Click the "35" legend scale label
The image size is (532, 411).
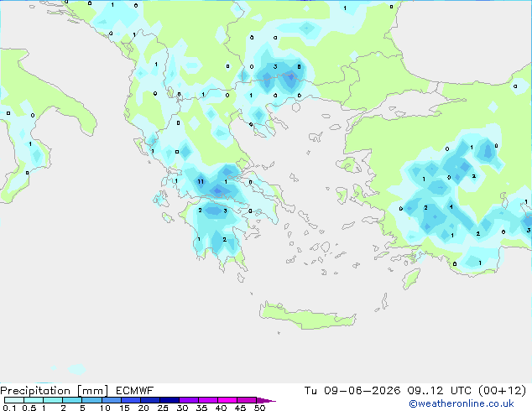202,408
